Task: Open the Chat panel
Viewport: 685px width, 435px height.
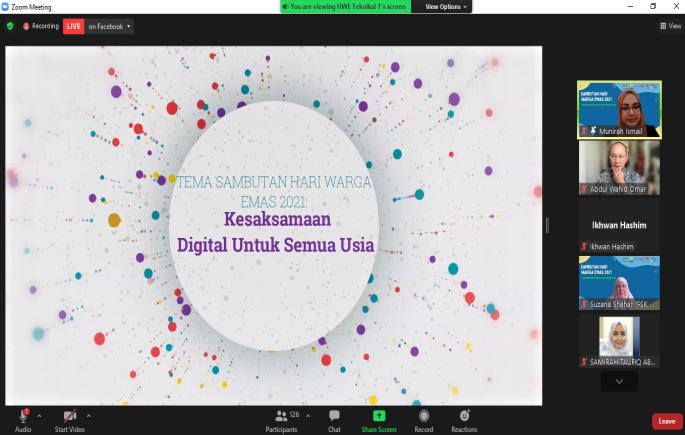Action: point(334,415)
